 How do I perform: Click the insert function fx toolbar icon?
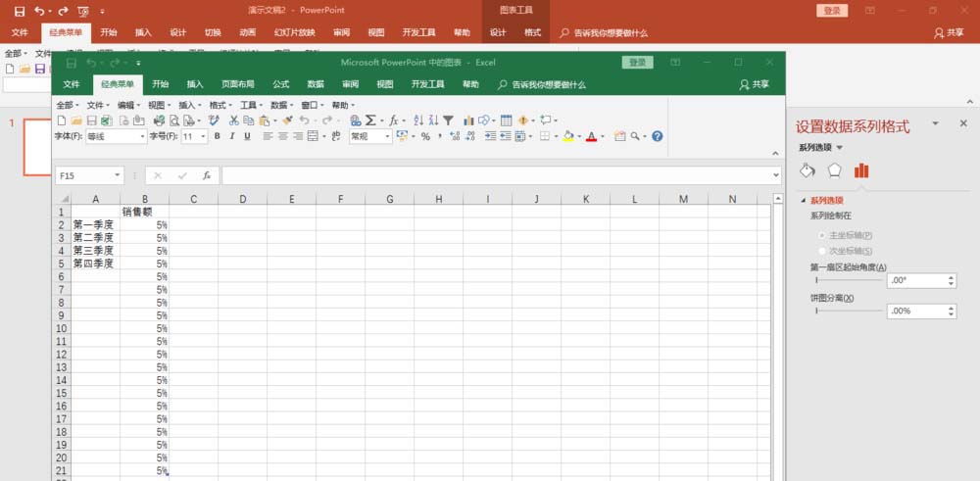coord(394,120)
